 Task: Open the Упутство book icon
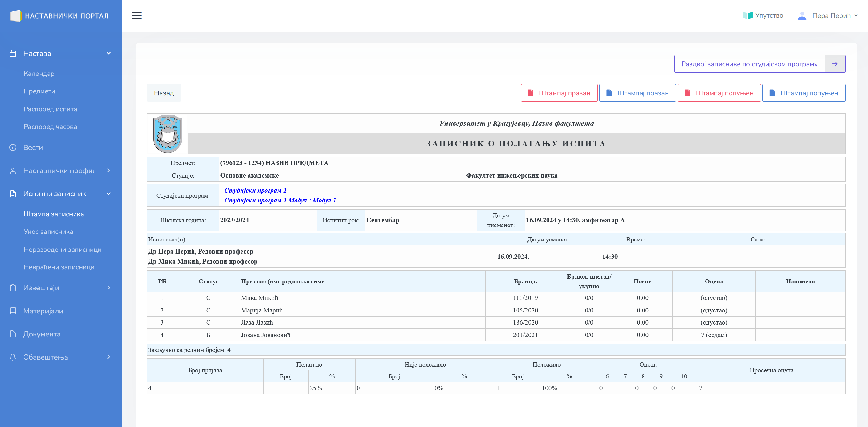point(747,15)
